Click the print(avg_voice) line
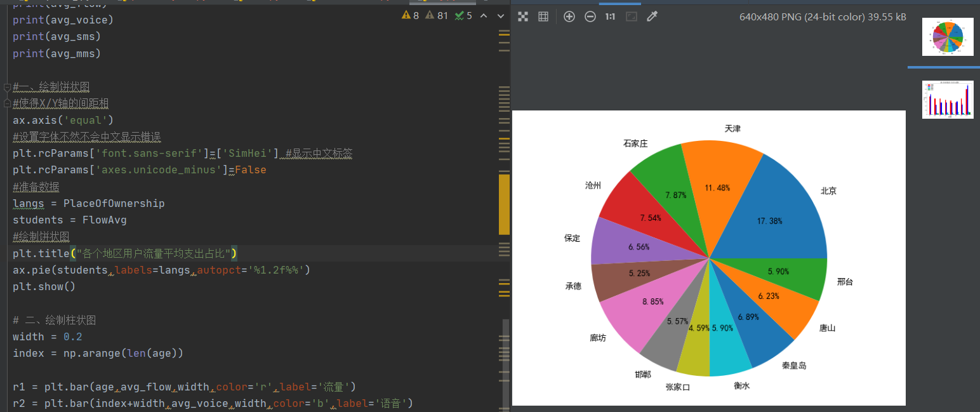Image resolution: width=980 pixels, height=412 pixels. 63,20
